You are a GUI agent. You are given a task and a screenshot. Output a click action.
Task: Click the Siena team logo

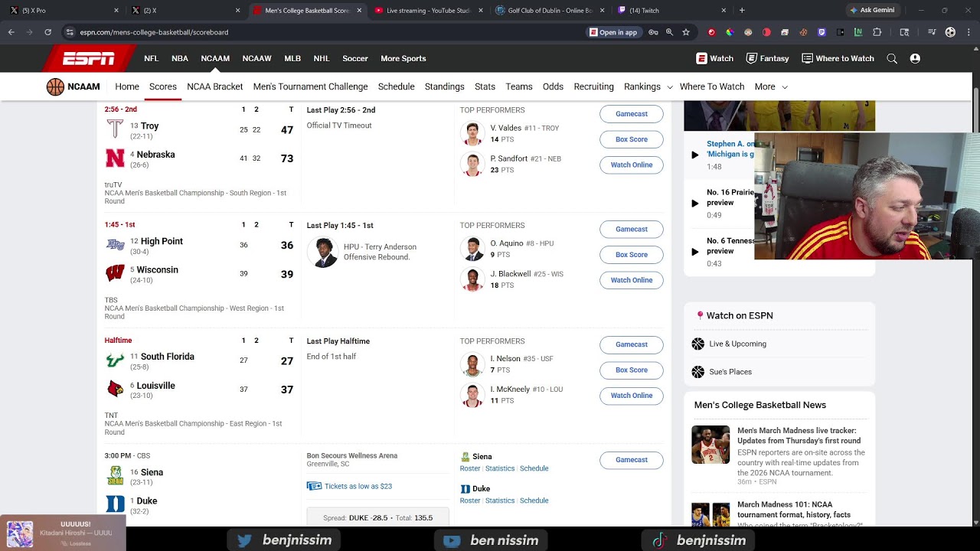coord(115,476)
